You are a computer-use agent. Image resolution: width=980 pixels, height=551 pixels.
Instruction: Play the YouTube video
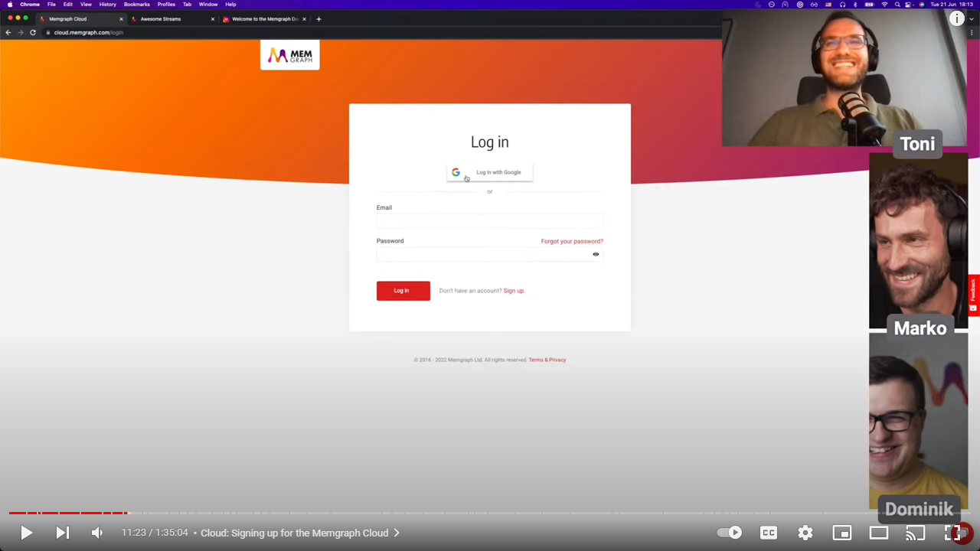pos(26,533)
